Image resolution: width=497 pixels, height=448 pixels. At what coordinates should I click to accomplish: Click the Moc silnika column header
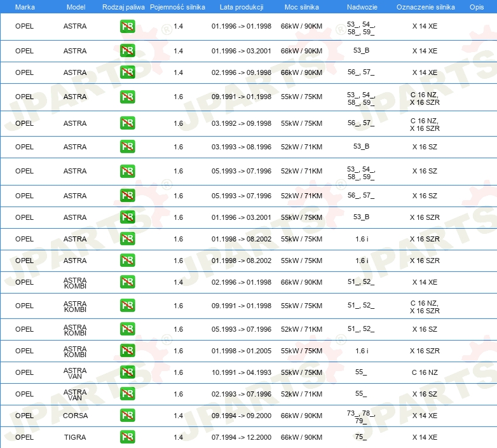click(x=302, y=7)
